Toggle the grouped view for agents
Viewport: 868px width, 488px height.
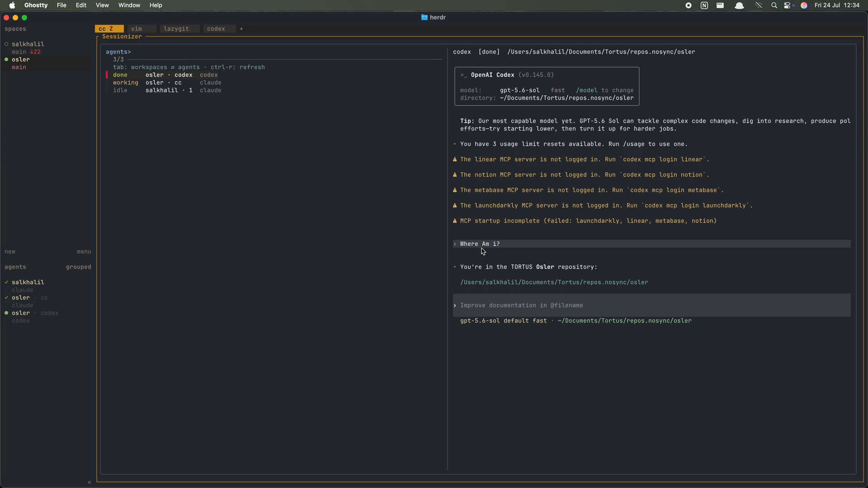(79, 267)
